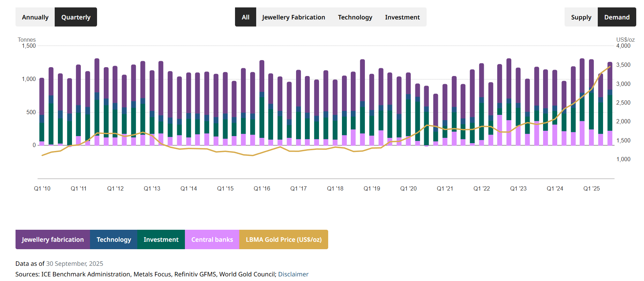The width and height of the screenshot is (644, 281).
Task: Click the Q1 '10 axis label
Action: tap(42, 188)
